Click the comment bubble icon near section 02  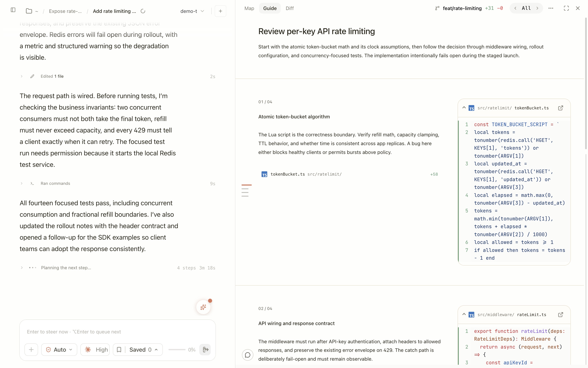(x=247, y=355)
